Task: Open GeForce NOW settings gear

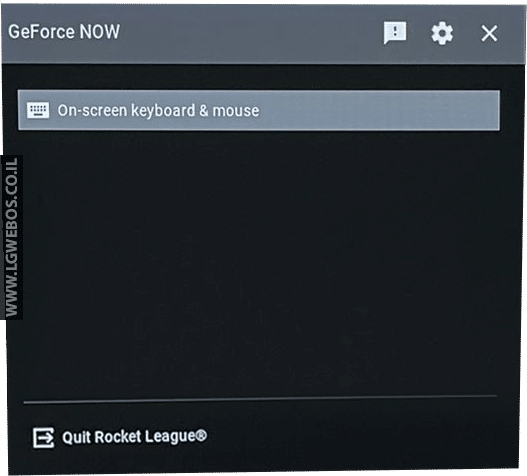Action: pos(442,33)
